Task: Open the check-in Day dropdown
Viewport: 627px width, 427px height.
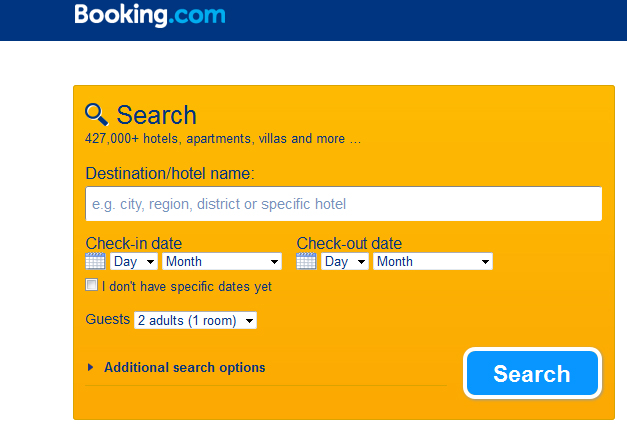Action: (134, 261)
